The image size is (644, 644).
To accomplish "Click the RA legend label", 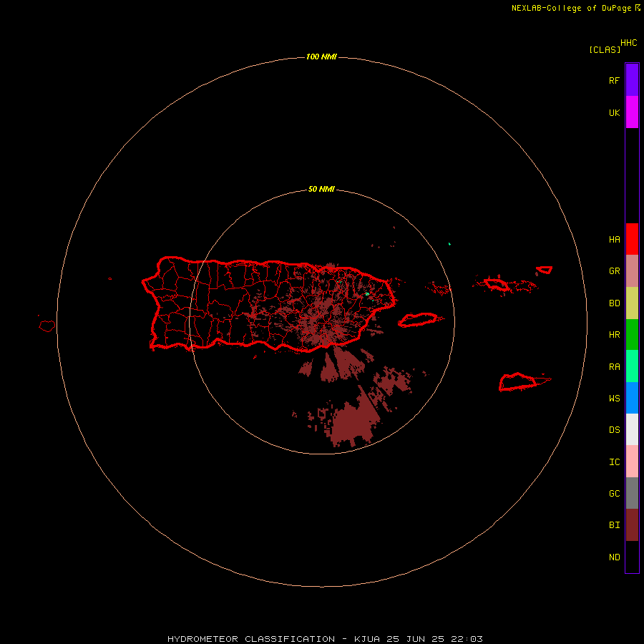I will (x=614, y=366).
